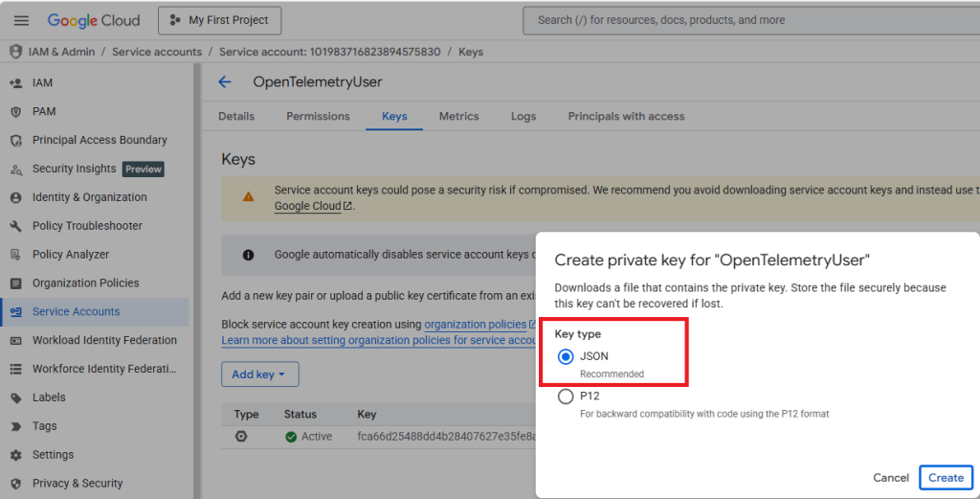Click the Identity & Organization person icon

click(x=15, y=197)
